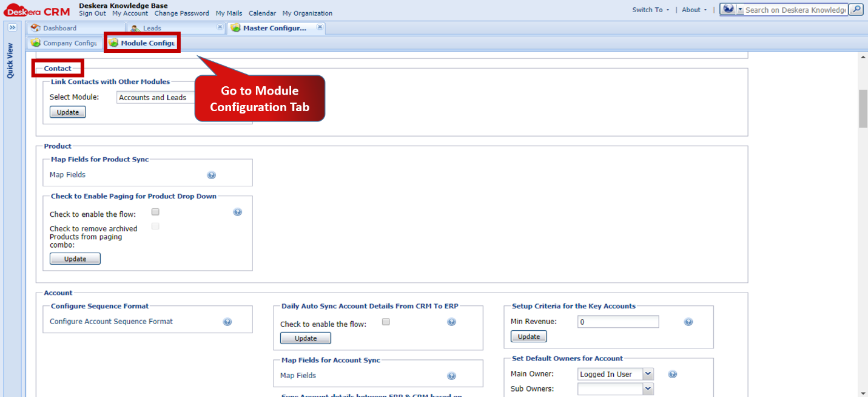Enable daily auto sync of account details
This screenshot has width=868, height=397.
click(386, 322)
